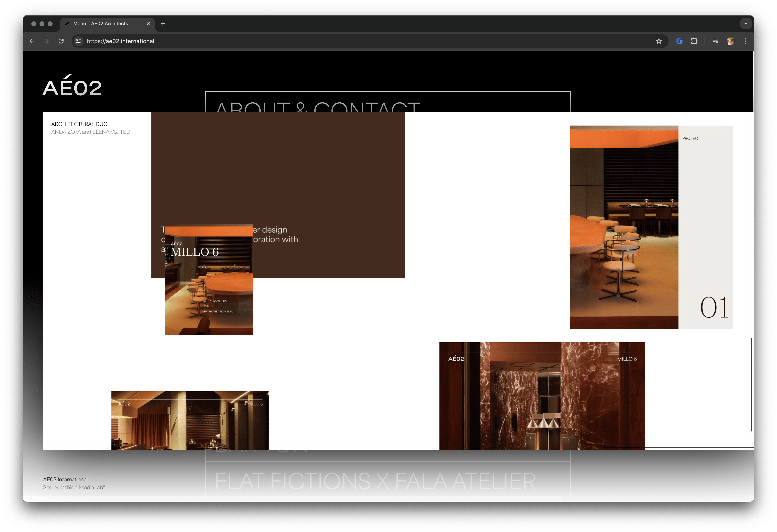Viewport: 777px width, 532px height.
Task: Reload the current page
Action: [61, 41]
